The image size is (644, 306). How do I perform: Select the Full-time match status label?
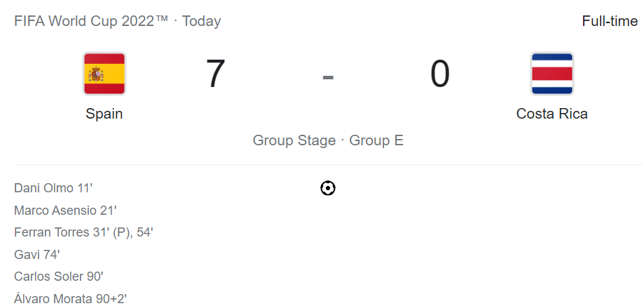tap(610, 21)
